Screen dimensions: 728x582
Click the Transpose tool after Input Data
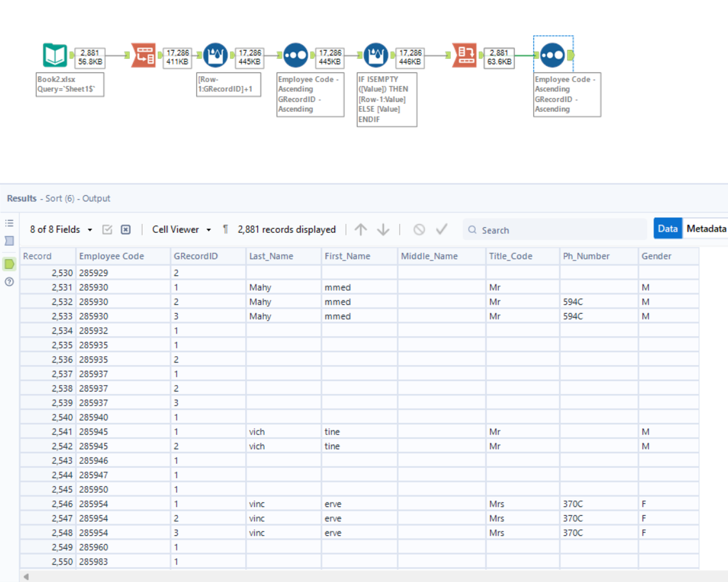[143, 55]
